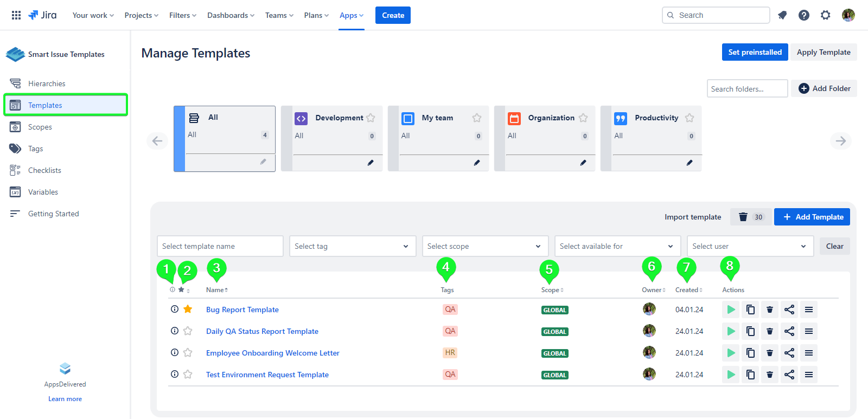Screen dimensions: 868x419
Task: Open the Test Environment Request Template link
Action: pyautogui.click(x=267, y=375)
